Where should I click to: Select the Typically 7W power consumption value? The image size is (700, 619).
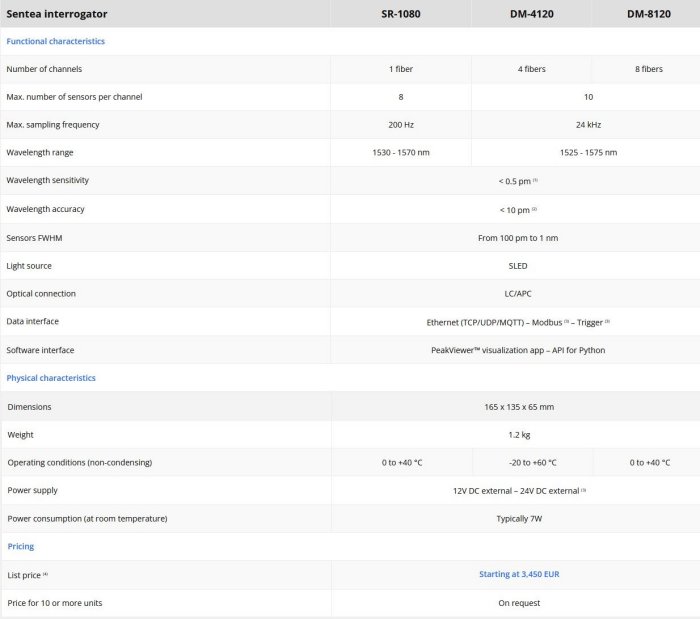(518, 519)
